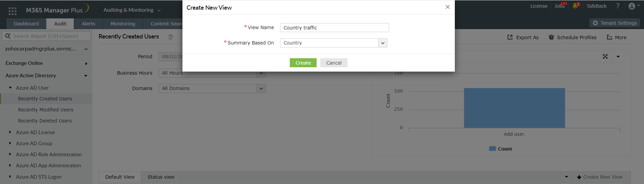Expand the Azure AD License tree node
Screen dimensions: 644x184
click(10, 132)
